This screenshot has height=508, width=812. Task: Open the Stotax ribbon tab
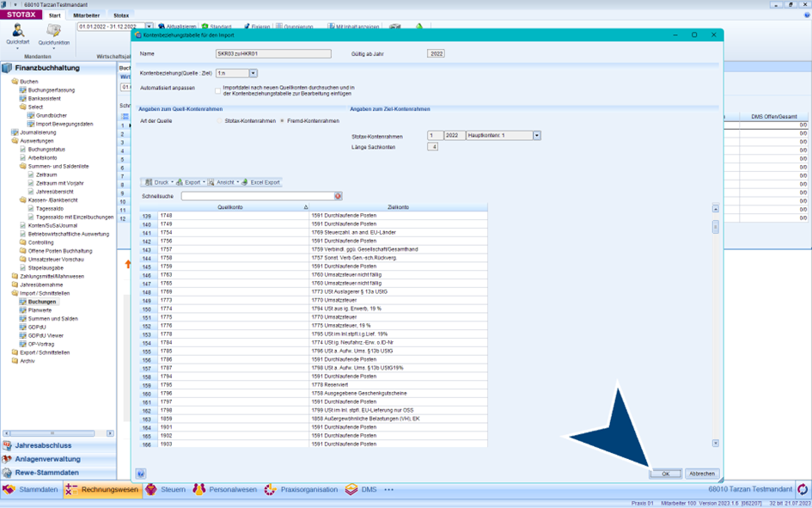[121, 15]
